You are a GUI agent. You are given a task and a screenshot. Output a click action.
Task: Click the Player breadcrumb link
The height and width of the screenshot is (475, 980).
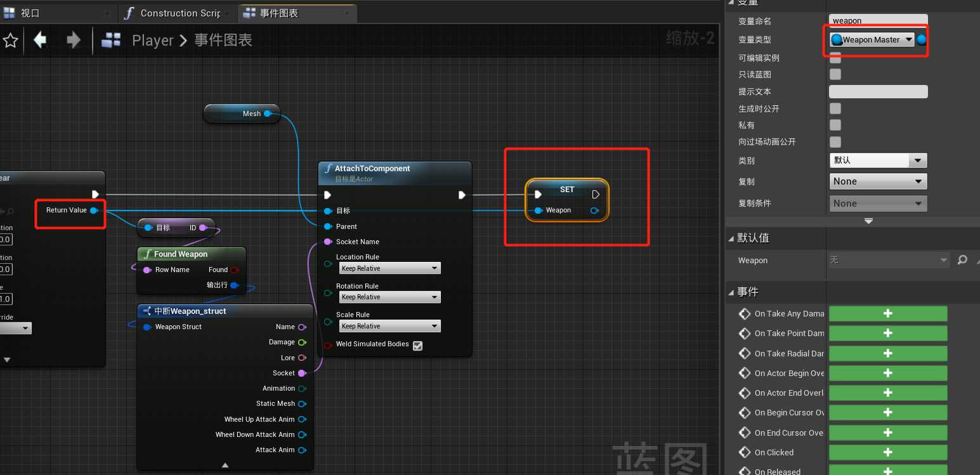tap(152, 40)
